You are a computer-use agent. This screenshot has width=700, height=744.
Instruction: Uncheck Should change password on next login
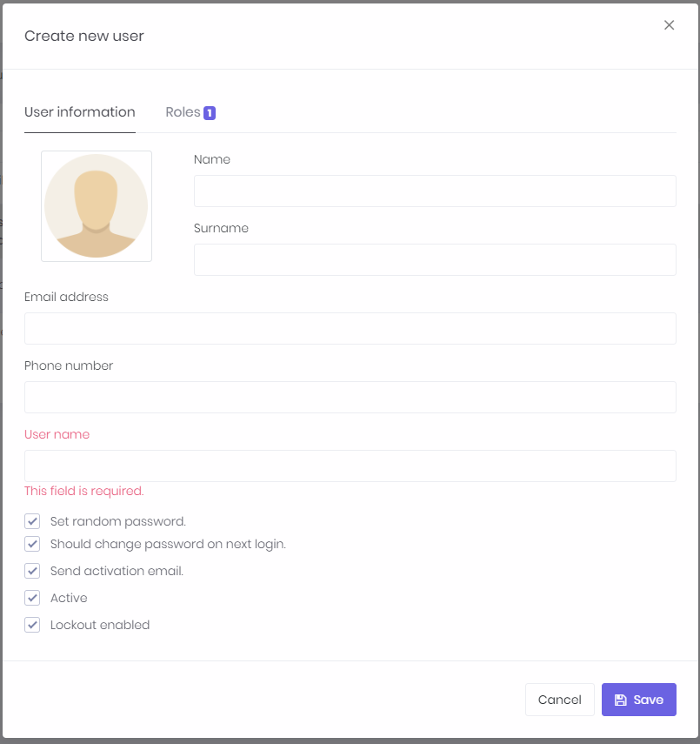(32, 544)
